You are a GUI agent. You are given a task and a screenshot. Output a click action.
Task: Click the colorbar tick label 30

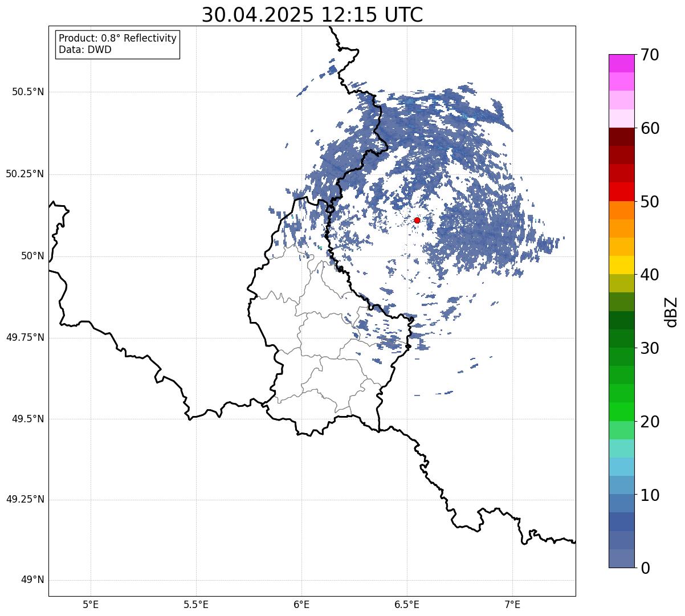tap(650, 348)
